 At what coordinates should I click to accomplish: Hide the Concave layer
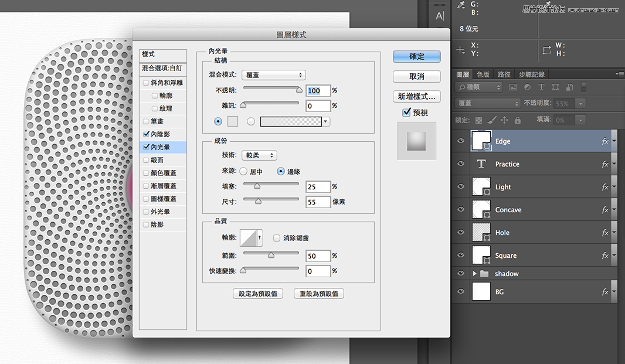click(461, 209)
